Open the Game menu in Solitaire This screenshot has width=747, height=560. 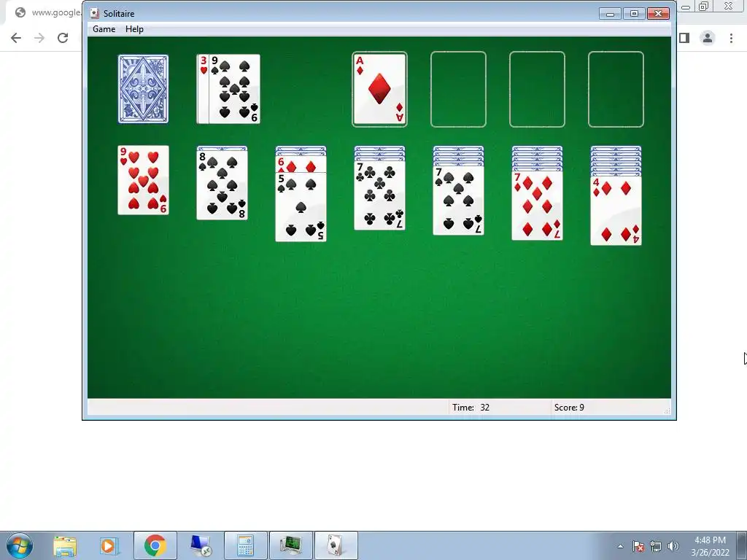click(x=104, y=29)
